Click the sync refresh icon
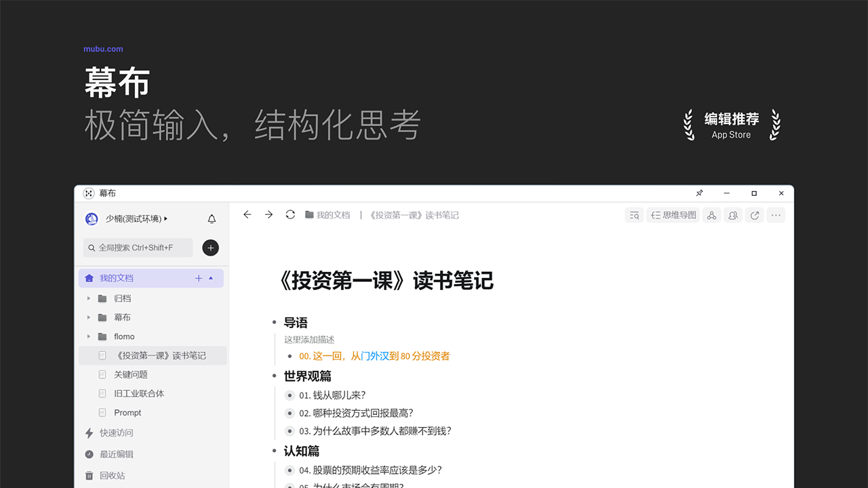This screenshot has width=868, height=488. click(x=290, y=215)
